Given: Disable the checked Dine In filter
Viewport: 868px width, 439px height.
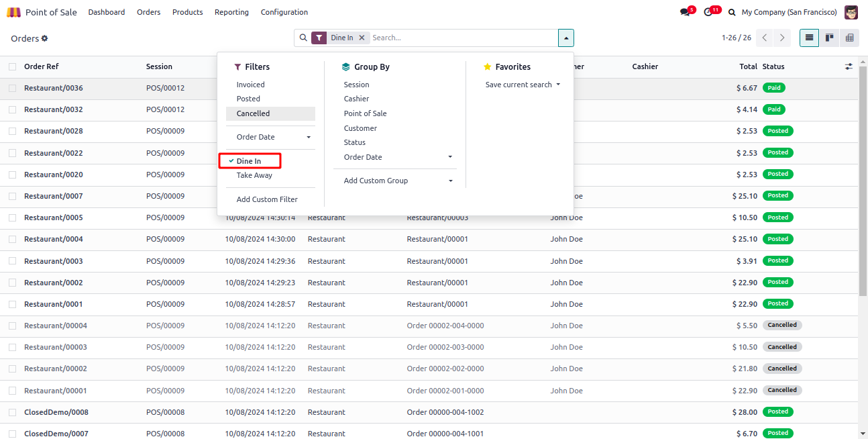Looking at the screenshot, I should point(250,161).
